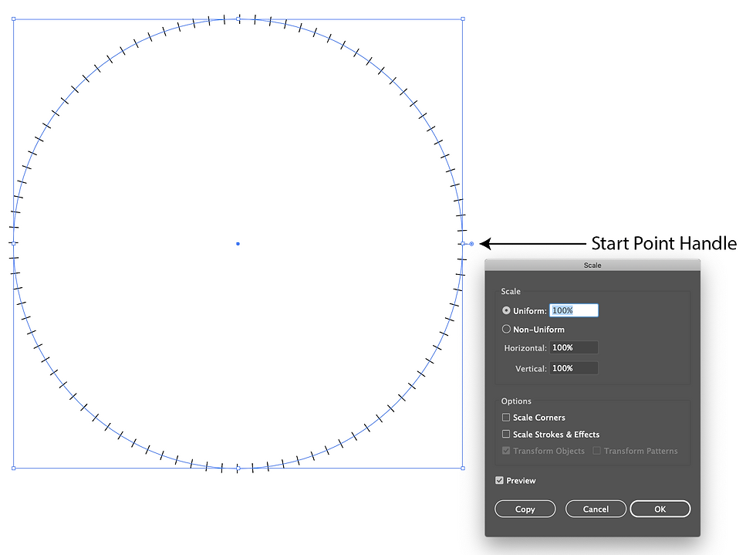Click the bottom anchor point of circle
This screenshot has height=555, width=756.
click(238, 468)
